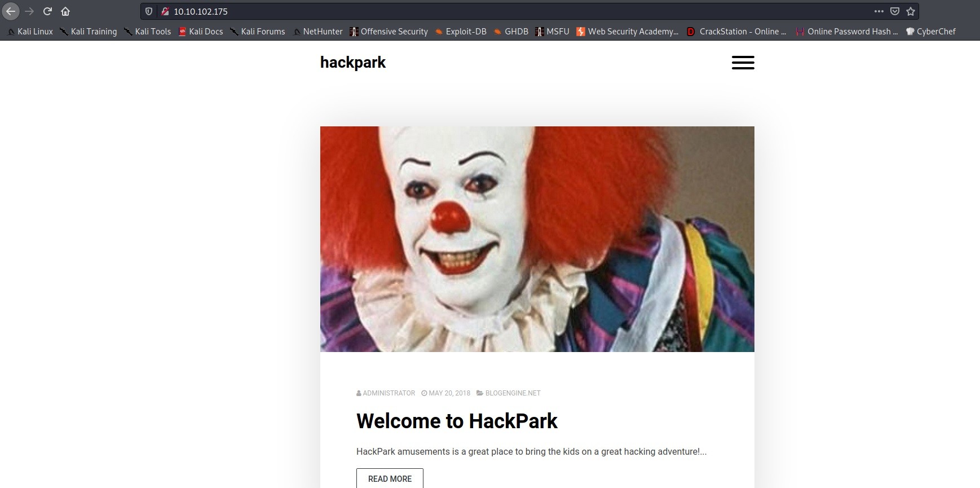Reload the page with the refresh icon
The image size is (980, 488).
(47, 11)
